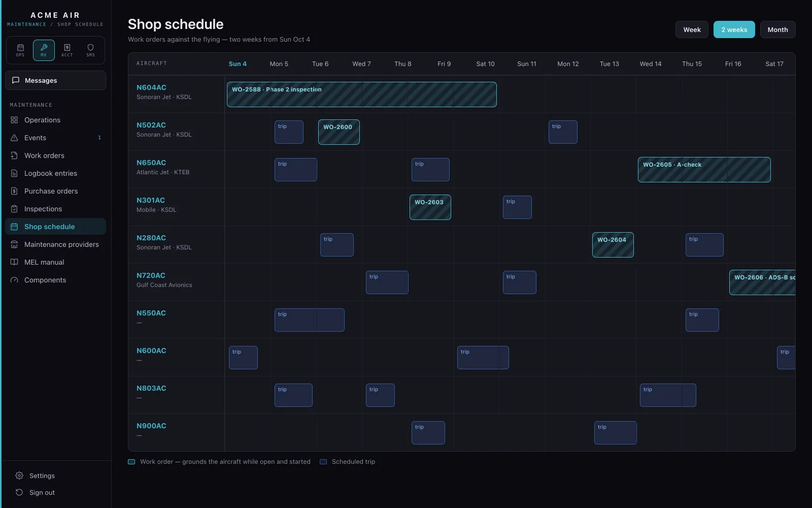Open aircraft N900AC link

(151, 426)
